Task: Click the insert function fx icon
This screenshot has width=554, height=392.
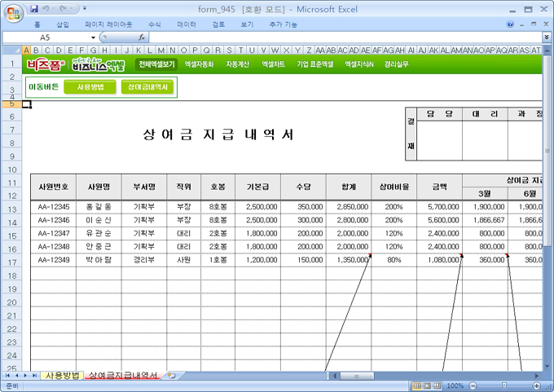Action: (x=142, y=37)
